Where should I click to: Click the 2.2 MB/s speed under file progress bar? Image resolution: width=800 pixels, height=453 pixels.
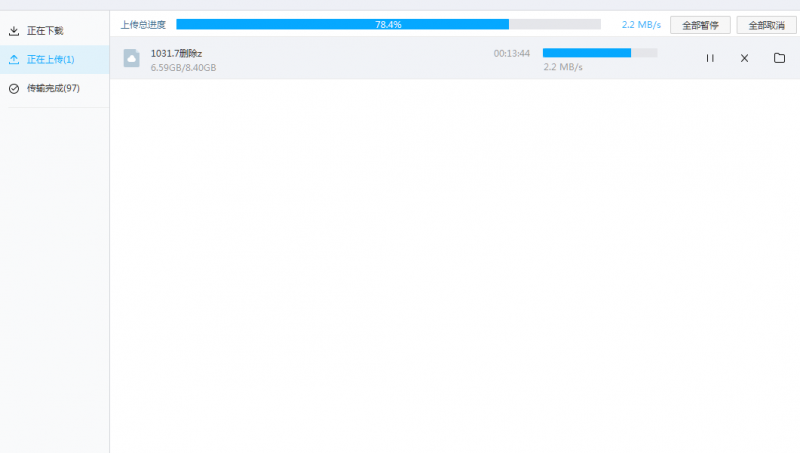click(x=563, y=68)
